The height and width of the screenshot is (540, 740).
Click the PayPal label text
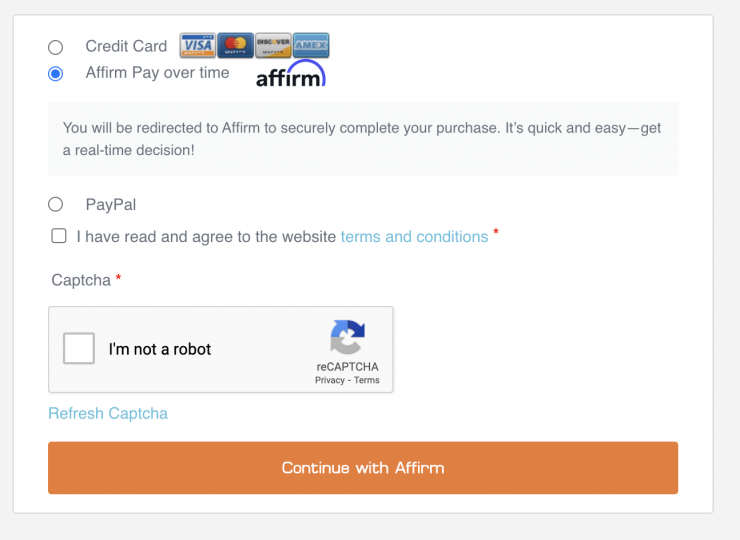111,205
